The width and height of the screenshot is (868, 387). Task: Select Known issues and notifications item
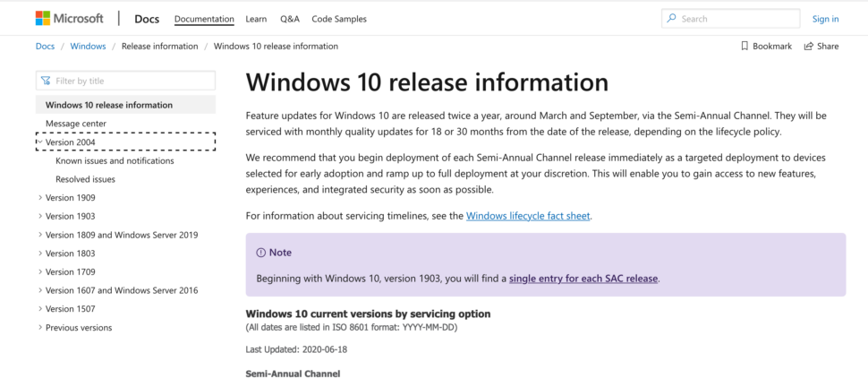(x=115, y=160)
